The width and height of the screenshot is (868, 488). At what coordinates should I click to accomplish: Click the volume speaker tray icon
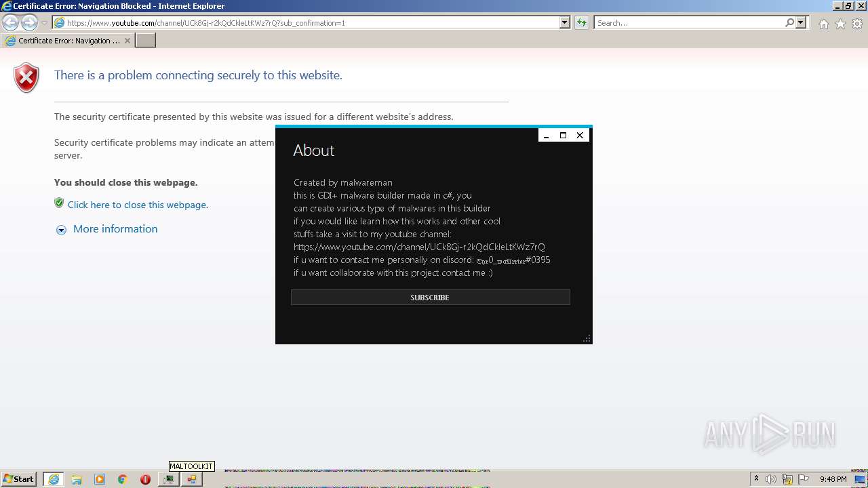pos(771,479)
